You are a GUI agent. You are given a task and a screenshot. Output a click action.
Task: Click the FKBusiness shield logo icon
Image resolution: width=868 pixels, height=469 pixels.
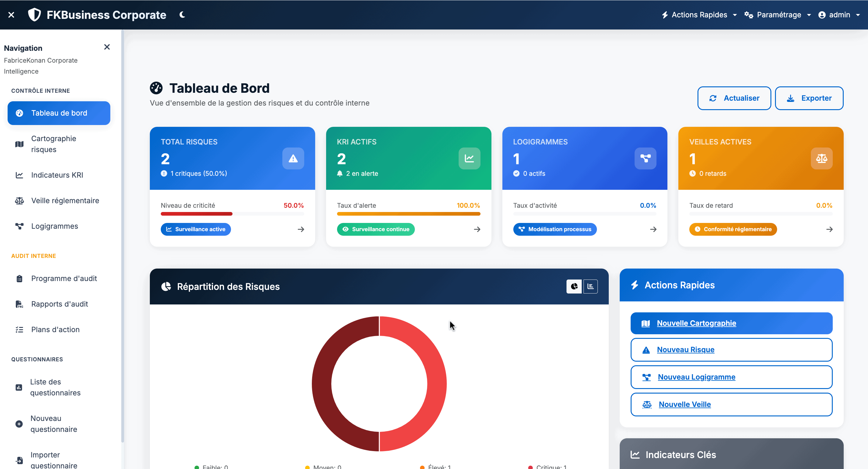point(34,15)
